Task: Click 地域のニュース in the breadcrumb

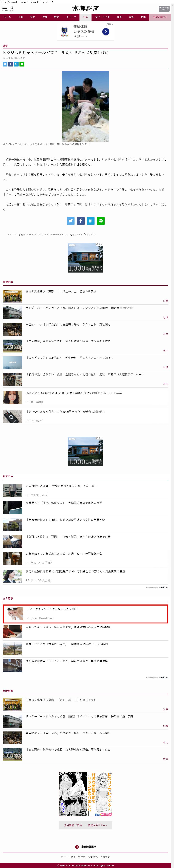Action: (25, 235)
